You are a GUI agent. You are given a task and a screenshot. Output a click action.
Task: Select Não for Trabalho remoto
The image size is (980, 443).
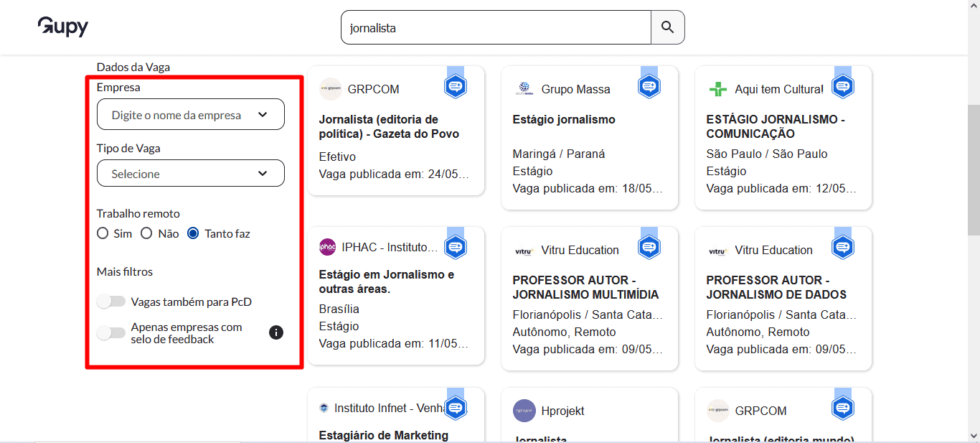pyautogui.click(x=146, y=233)
